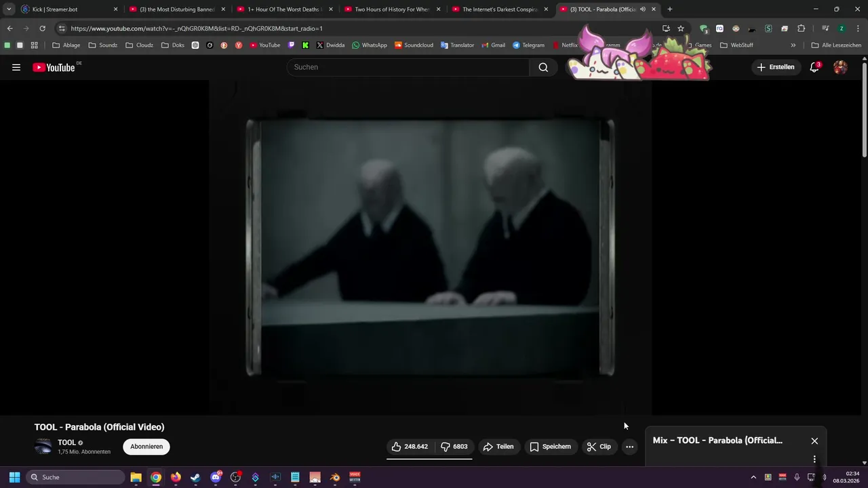Open Steam from the taskbar

pyautogui.click(x=195, y=477)
